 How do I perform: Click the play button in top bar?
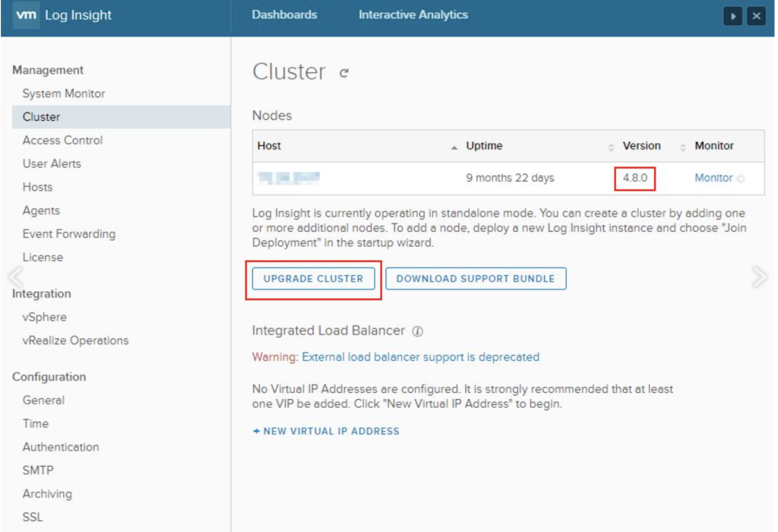click(x=732, y=16)
